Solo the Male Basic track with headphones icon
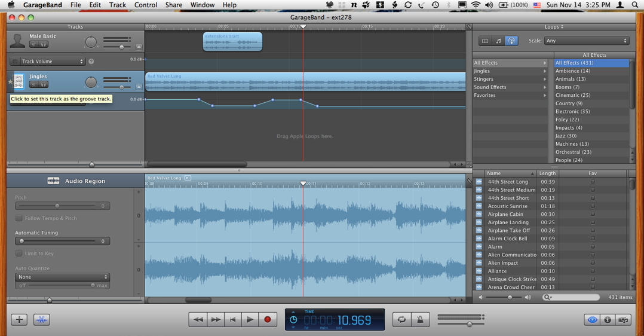Screen dimensions: 644x336 tap(44, 44)
